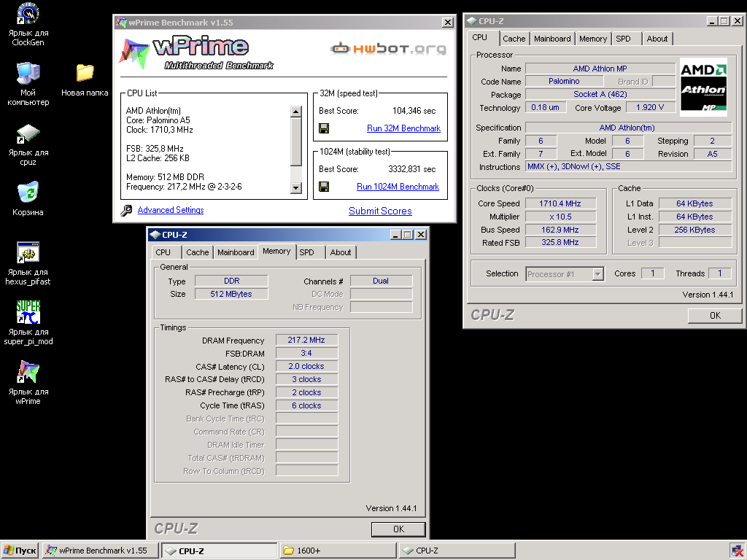The height and width of the screenshot is (560, 747).
Task: Click Bus Speed value 162.9 MHz
Action: point(560,230)
